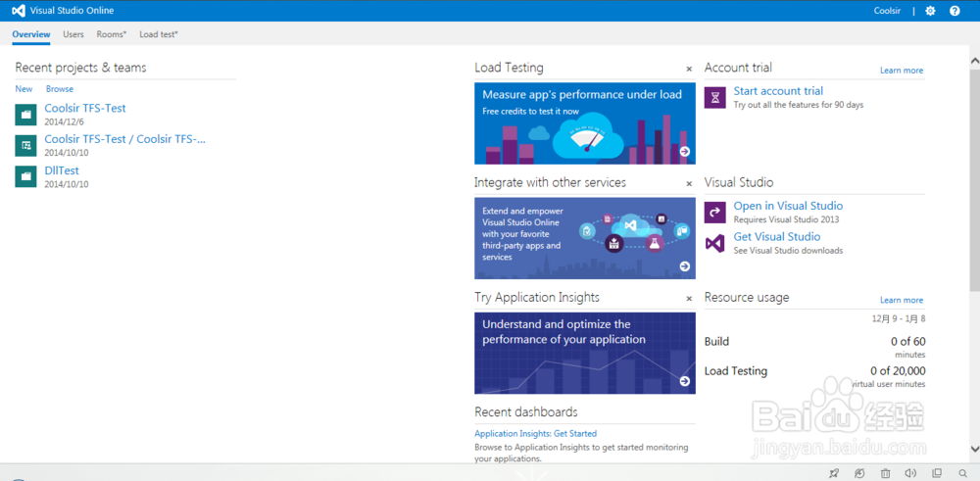Click the New project link
980x481 pixels.
click(24, 89)
